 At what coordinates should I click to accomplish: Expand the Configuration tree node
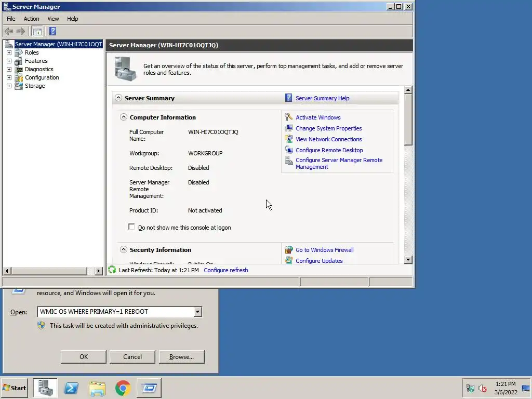9,78
